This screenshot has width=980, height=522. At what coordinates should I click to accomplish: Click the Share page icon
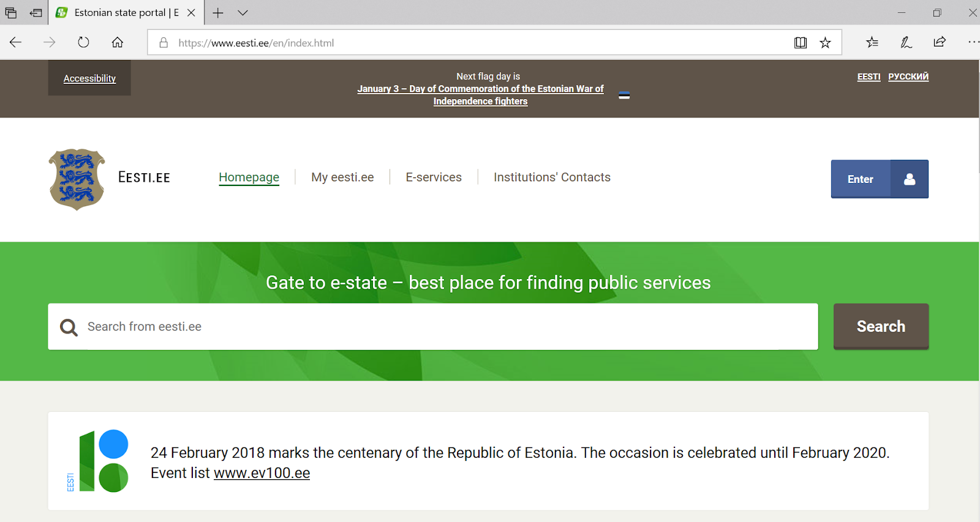click(940, 42)
